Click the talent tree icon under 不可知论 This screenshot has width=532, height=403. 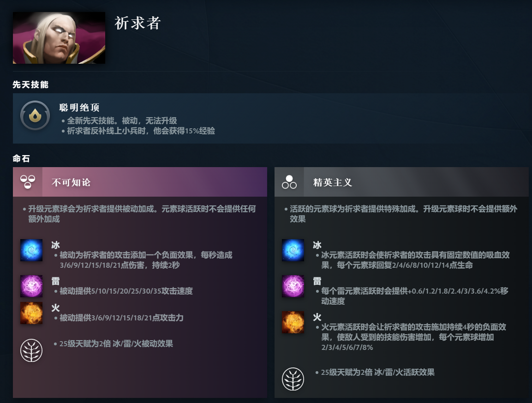pyautogui.click(x=31, y=350)
